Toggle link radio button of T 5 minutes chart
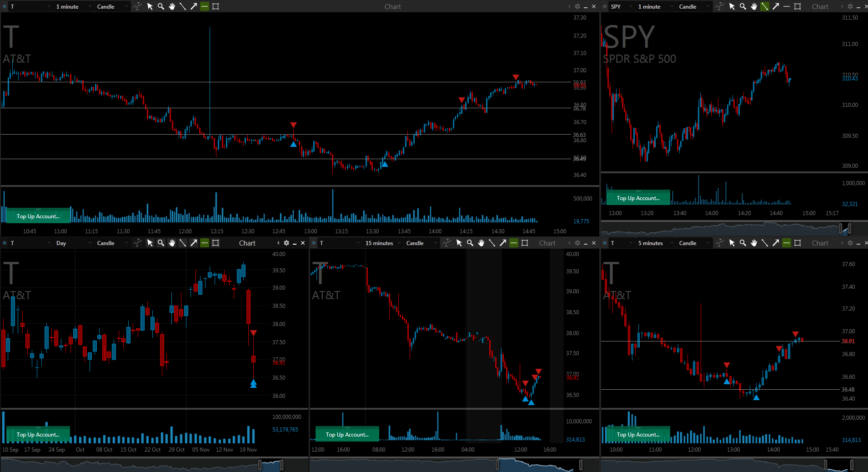This screenshot has height=472, width=868. pos(605,243)
